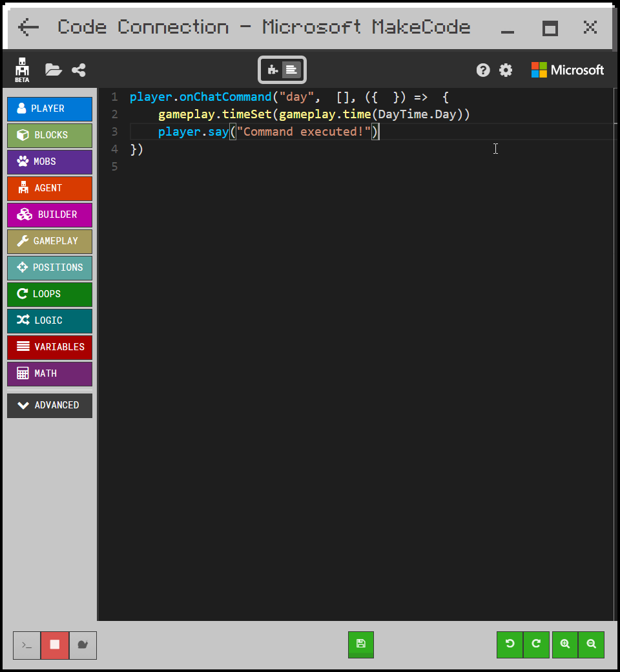Screen dimensions: 620x672
Task: Save project with green disk icon
Action: click(x=361, y=644)
